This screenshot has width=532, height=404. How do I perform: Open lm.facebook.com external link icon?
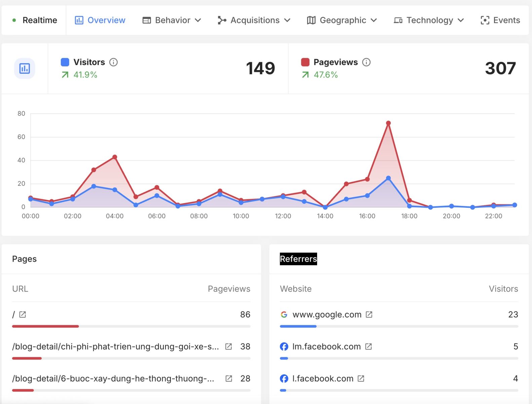click(368, 346)
